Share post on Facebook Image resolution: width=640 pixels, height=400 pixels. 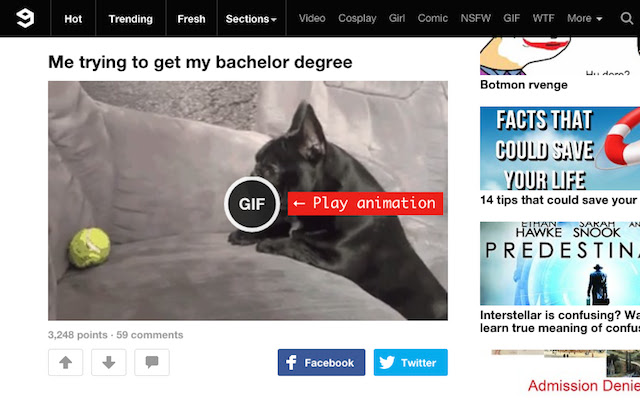pyautogui.click(x=321, y=362)
